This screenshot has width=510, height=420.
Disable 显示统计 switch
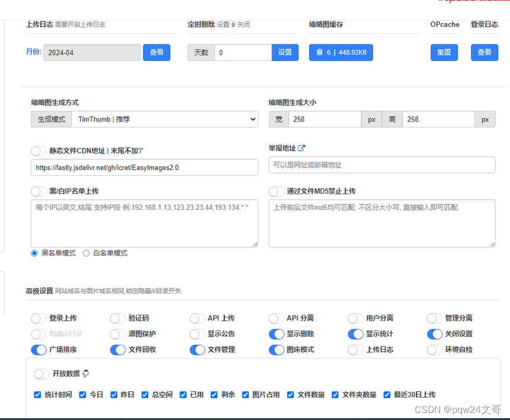(x=355, y=334)
